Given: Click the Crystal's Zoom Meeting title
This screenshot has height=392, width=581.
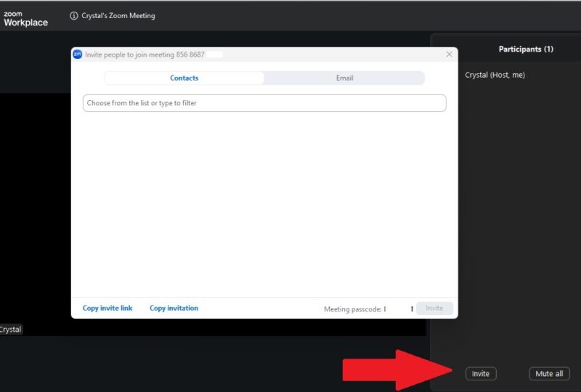Looking at the screenshot, I should (118, 15).
